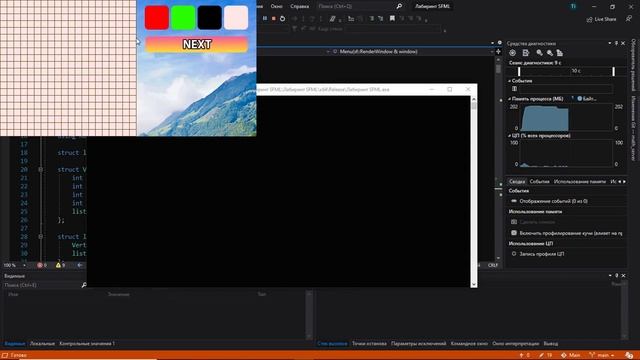Switch to the Стек вызовов tab
The height and width of the screenshot is (360, 640).
332,344
